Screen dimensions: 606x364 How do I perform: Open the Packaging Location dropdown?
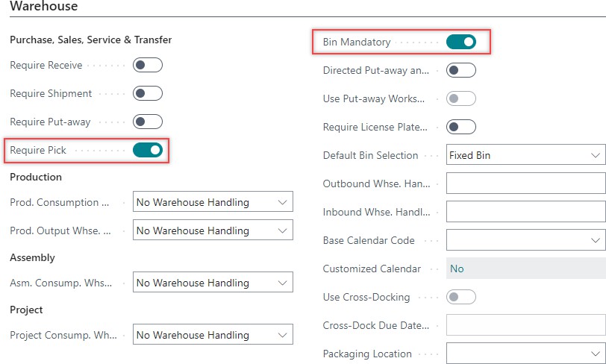(525, 354)
